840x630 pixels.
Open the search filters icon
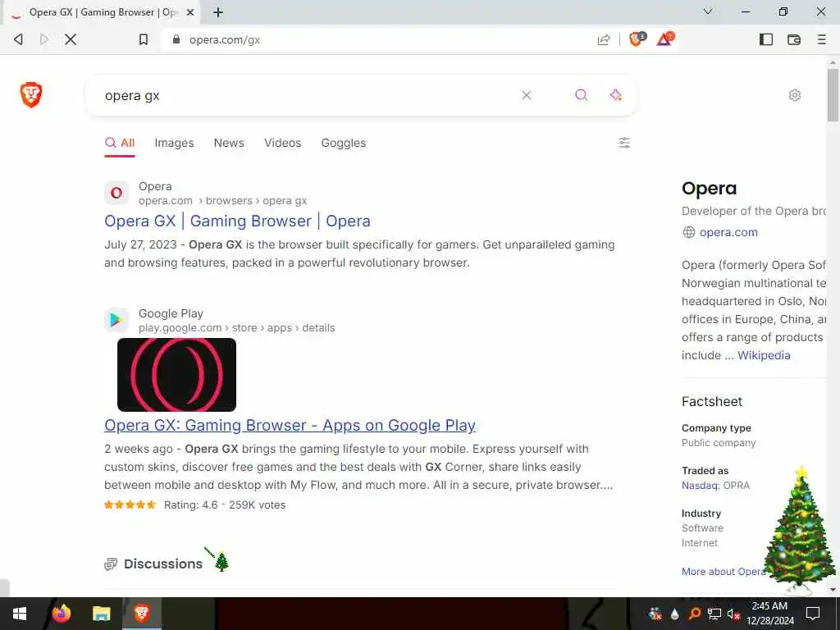(x=624, y=143)
